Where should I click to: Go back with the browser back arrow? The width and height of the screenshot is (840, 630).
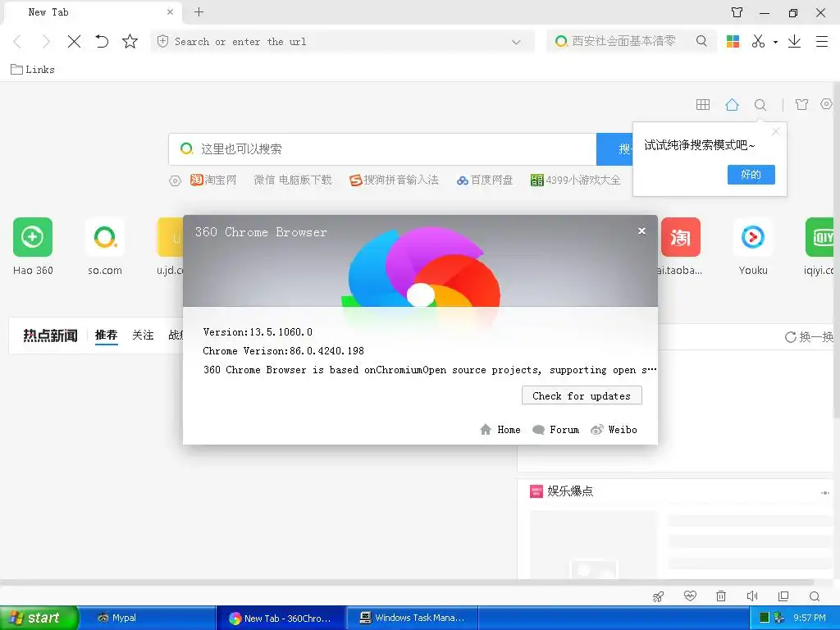[x=17, y=41]
